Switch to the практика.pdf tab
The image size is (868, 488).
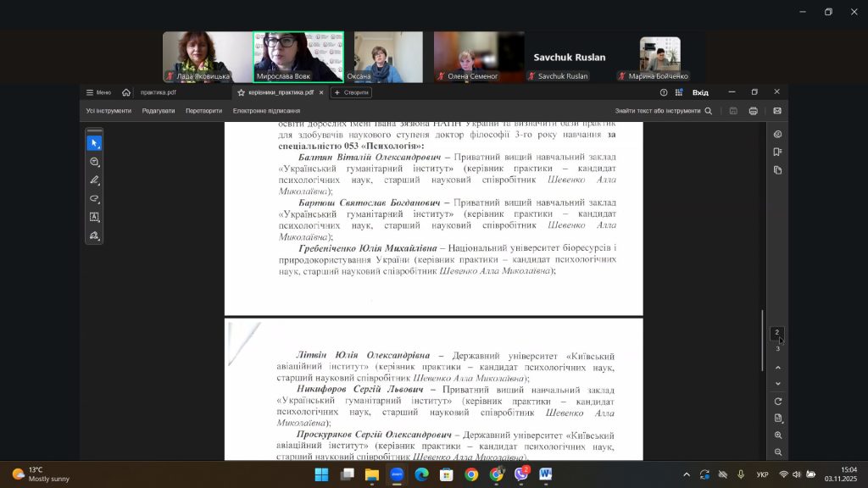coord(159,92)
